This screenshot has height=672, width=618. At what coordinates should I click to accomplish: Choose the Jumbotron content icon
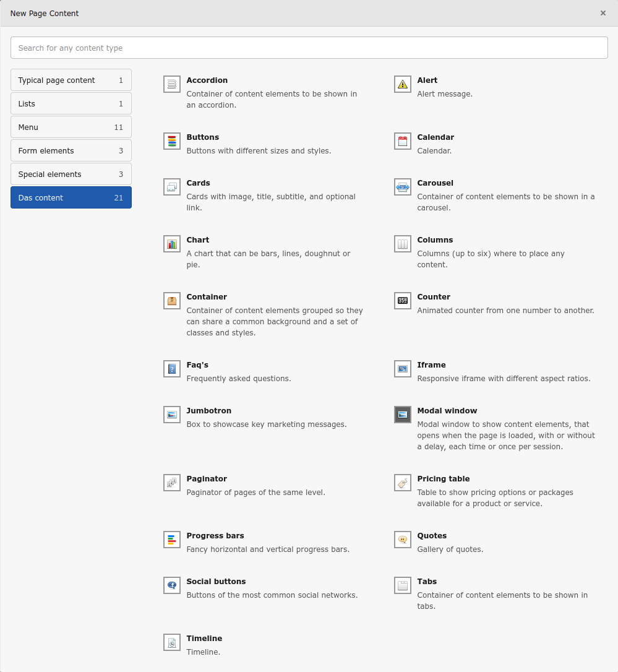point(171,415)
